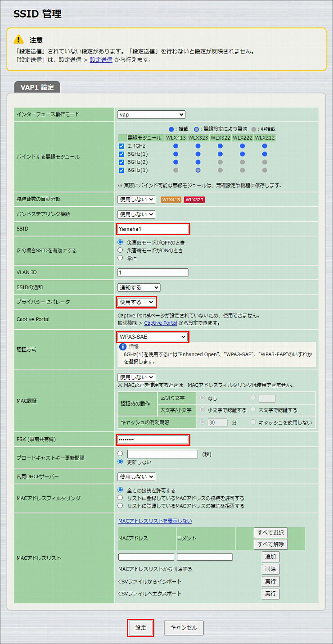Open the 設定送信 link in the notice
Viewport: 333px width, 644px height.
[101, 59]
